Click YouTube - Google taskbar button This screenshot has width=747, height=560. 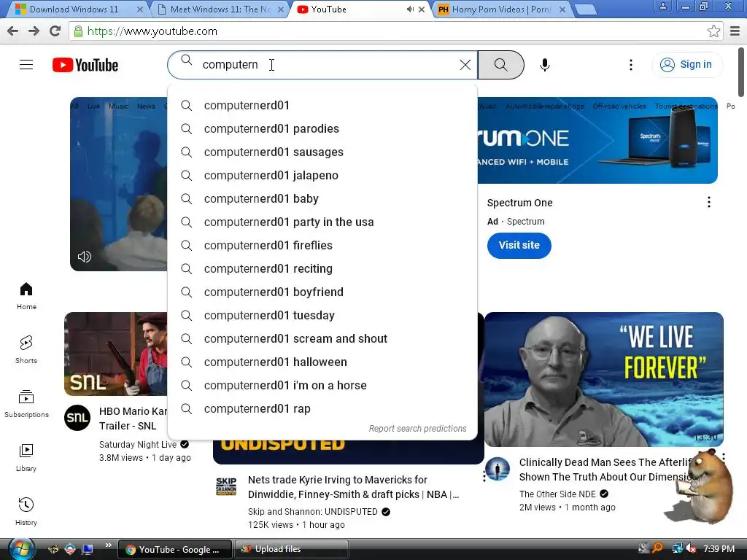pos(175,549)
